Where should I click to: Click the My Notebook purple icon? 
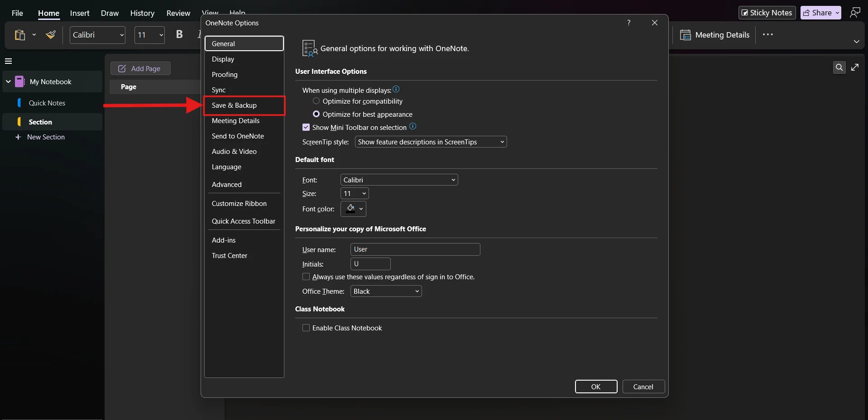coord(20,81)
